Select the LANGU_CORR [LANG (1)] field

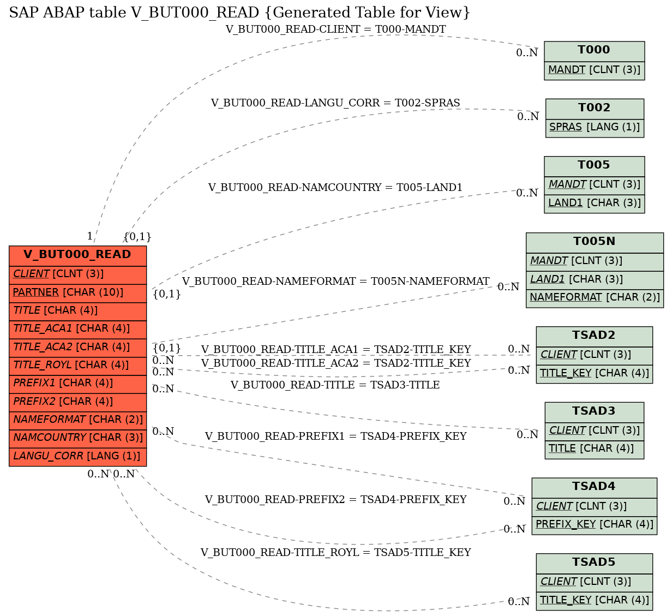click(x=77, y=457)
